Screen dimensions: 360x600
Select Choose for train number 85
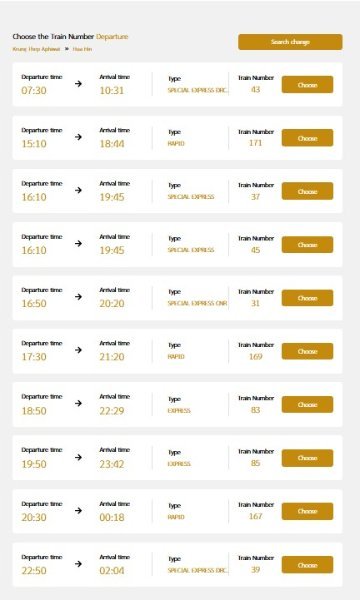coord(307,458)
